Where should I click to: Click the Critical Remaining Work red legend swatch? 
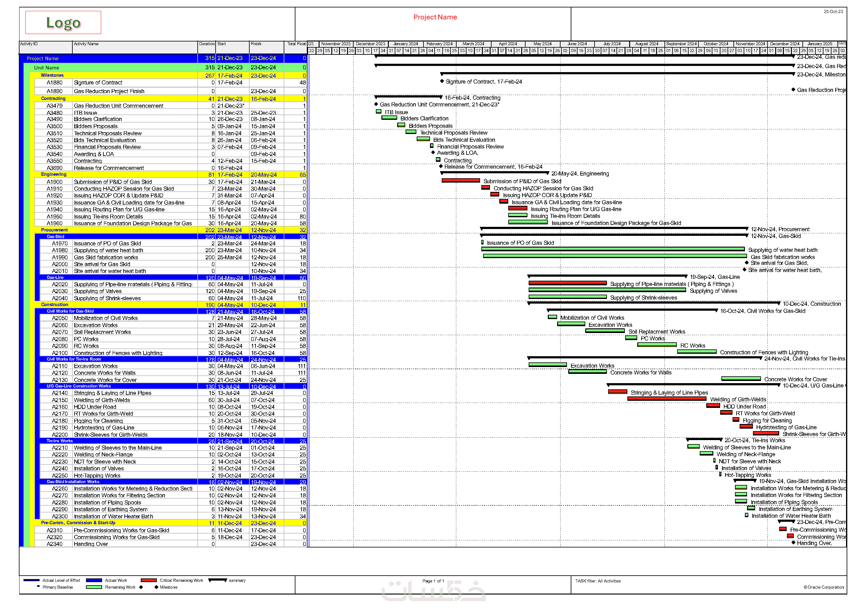pos(148,580)
